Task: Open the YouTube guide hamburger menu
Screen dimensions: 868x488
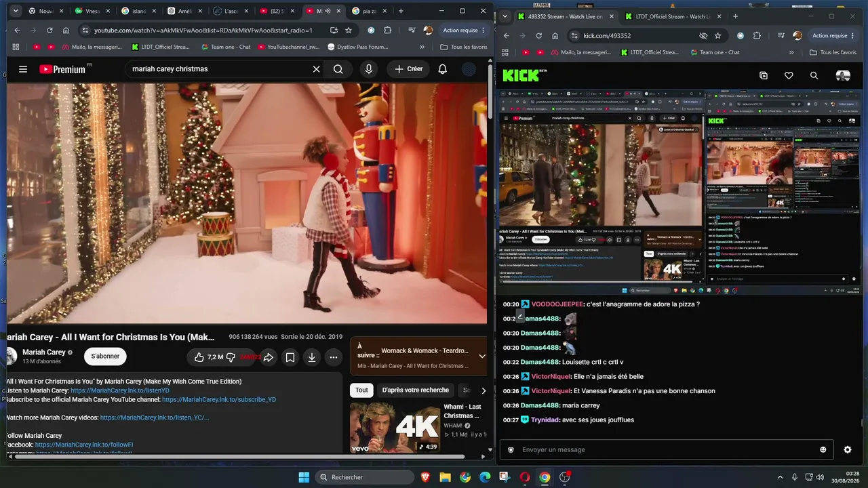Action: pyautogui.click(x=23, y=69)
